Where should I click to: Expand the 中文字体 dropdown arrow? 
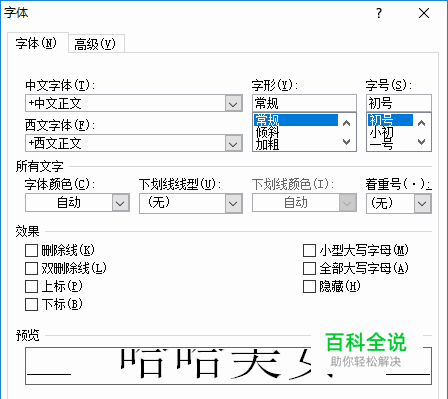click(233, 104)
